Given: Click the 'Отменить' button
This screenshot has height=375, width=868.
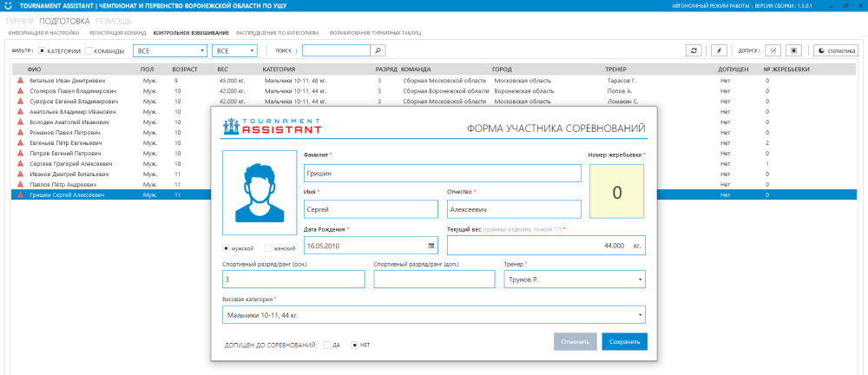Looking at the screenshot, I should pos(575,342).
